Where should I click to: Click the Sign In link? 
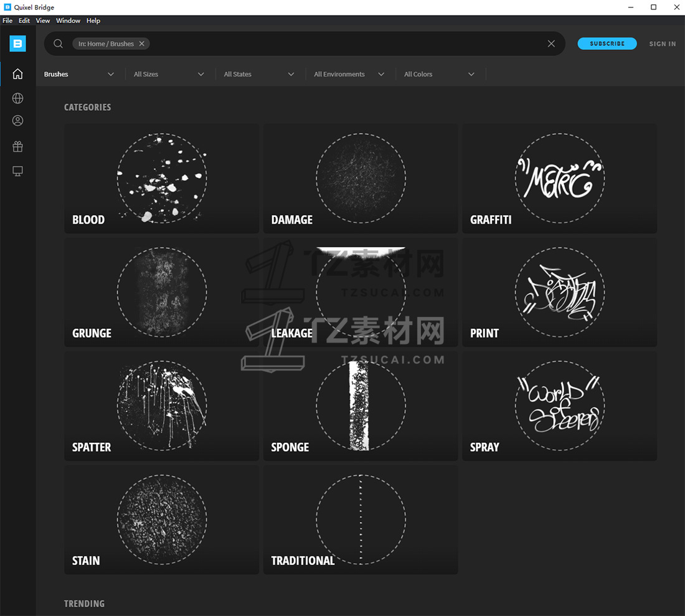[x=663, y=44]
